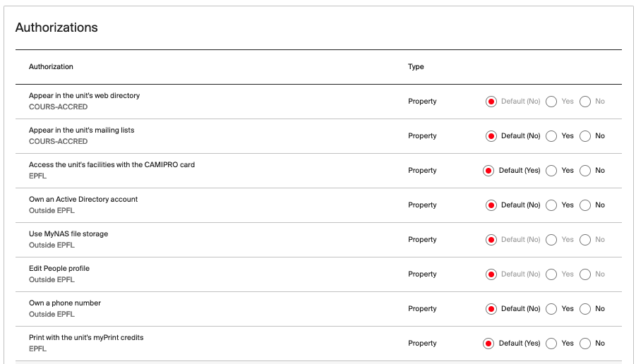Set myPrint credits printing to No
Viewport: 636px width, 364px height.
pyautogui.click(x=585, y=344)
